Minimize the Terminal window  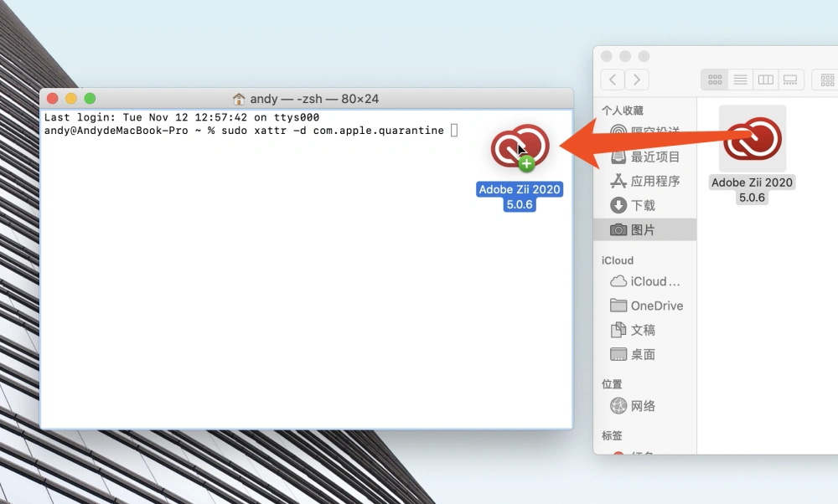tap(71, 98)
